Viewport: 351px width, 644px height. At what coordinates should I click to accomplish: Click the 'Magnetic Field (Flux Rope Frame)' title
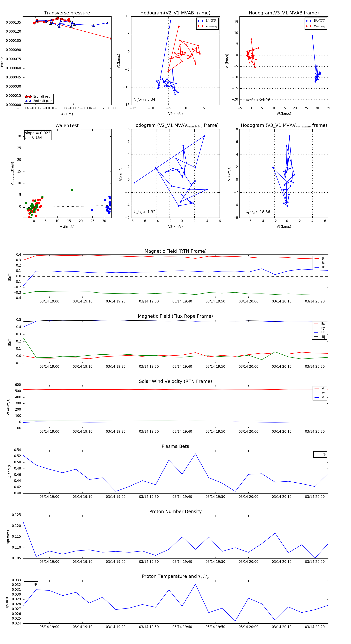tap(175, 316)
